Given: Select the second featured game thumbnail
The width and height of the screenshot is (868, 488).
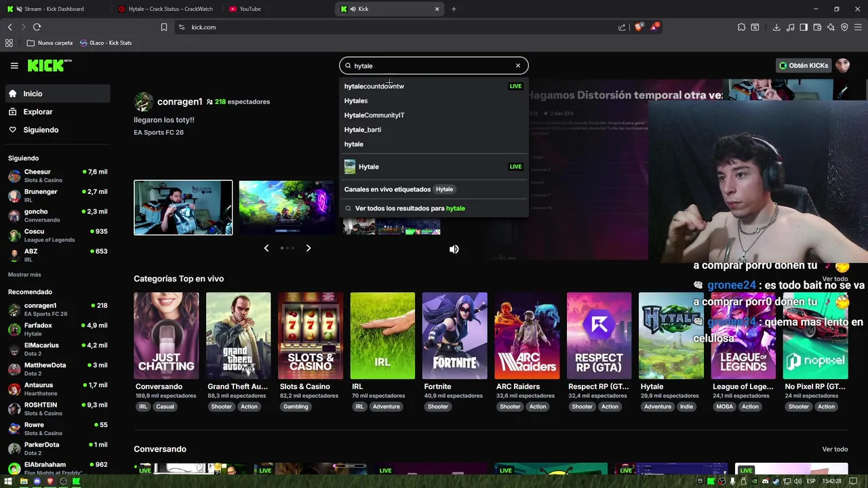Looking at the screenshot, I should point(287,207).
